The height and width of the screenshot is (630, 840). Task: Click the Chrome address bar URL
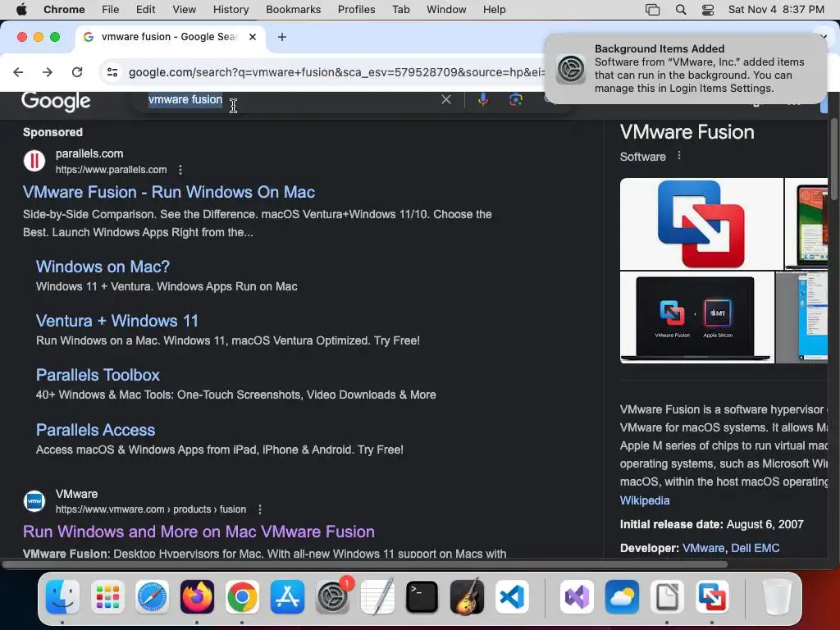(x=336, y=72)
